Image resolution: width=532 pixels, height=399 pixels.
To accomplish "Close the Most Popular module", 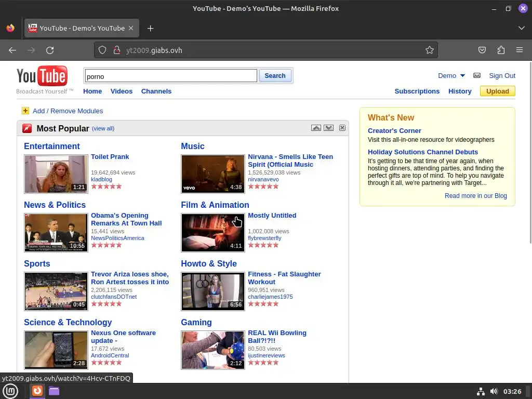I will click(x=342, y=128).
